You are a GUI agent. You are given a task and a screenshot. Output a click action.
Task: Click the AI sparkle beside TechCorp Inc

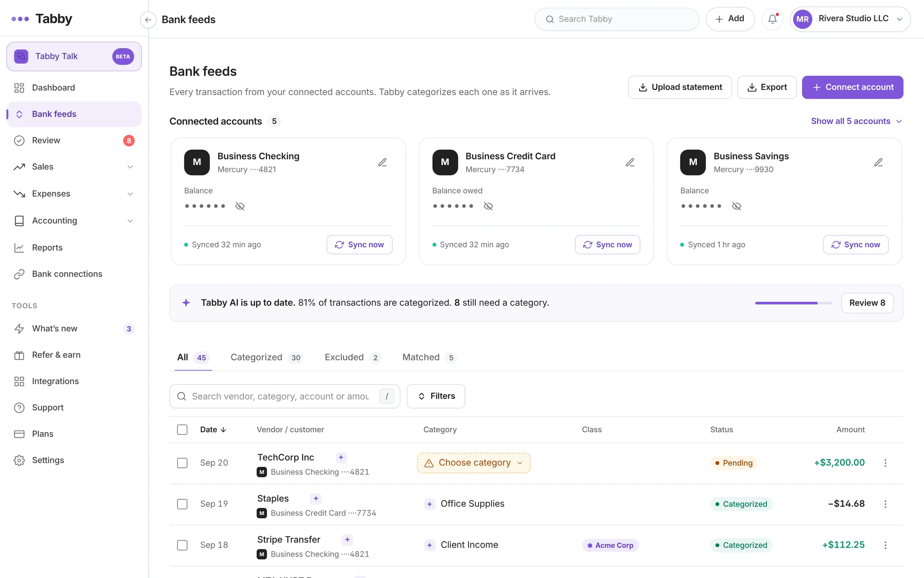341,457
